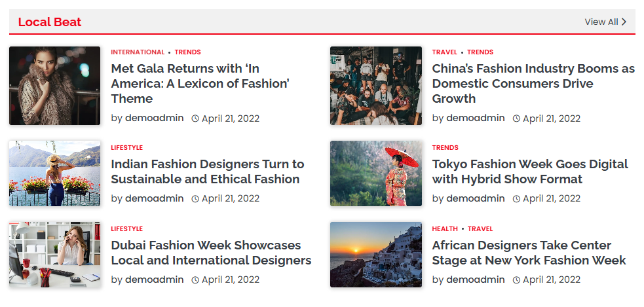Select the HEALTH category tag

(x=445, y=229)
